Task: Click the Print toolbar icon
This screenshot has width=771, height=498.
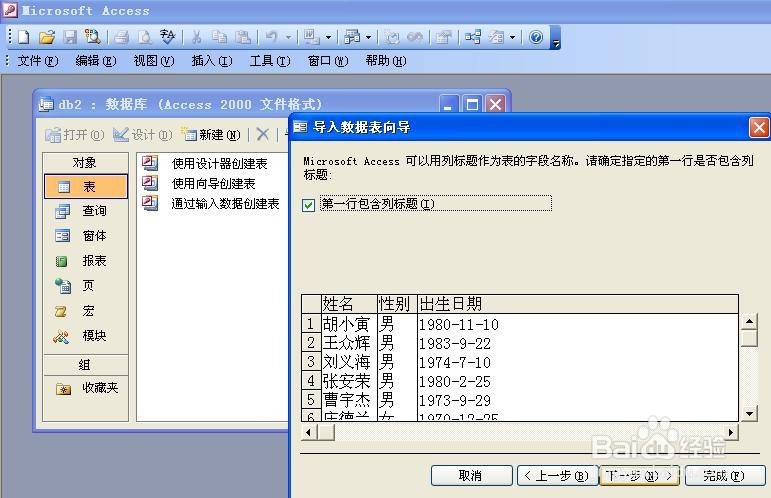Action: pos(121,37)
